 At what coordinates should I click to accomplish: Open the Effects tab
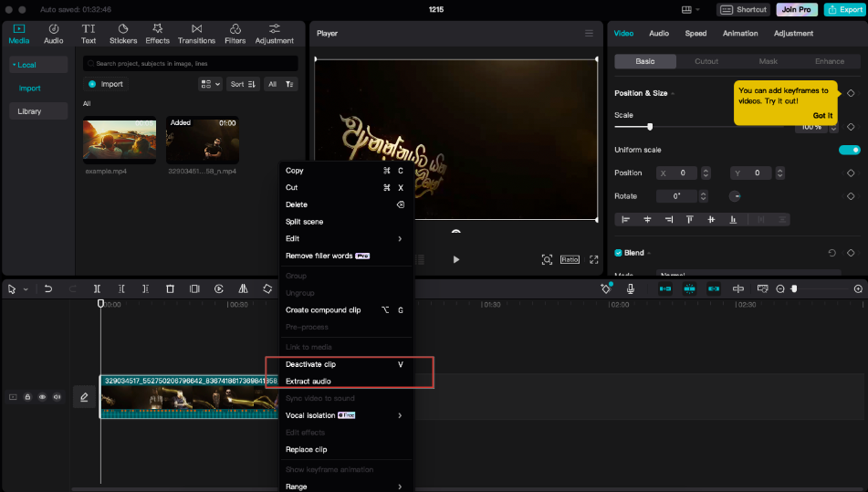157,34
